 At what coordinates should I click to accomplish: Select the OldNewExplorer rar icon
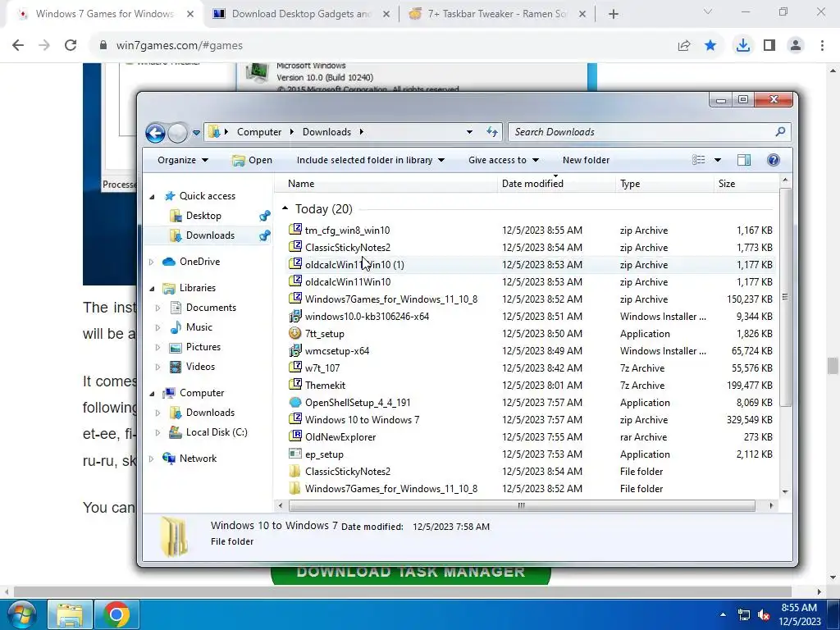coord(295,436)
